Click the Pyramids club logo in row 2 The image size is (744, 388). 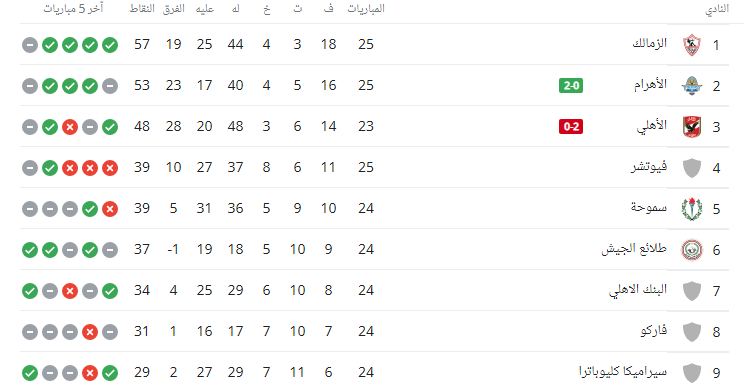coord(692,86)
